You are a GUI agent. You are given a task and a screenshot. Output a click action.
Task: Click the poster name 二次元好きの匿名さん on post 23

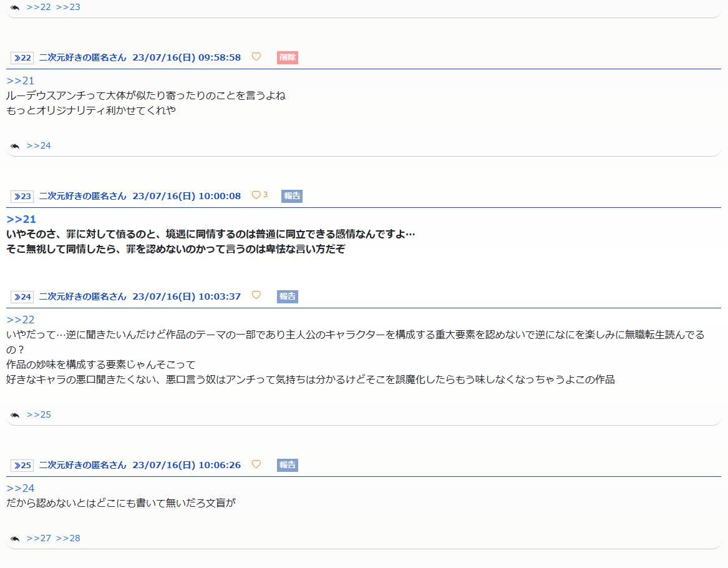coord(82,196)
